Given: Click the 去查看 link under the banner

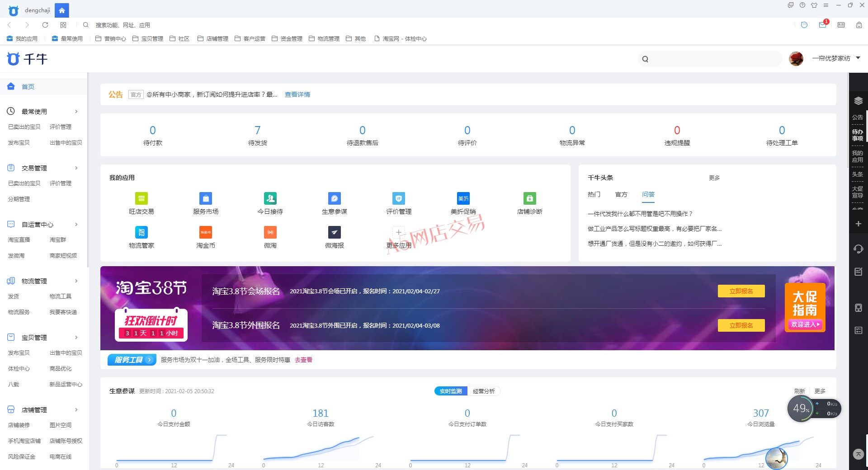Looking at the screenshot, I should click(303, 360).
